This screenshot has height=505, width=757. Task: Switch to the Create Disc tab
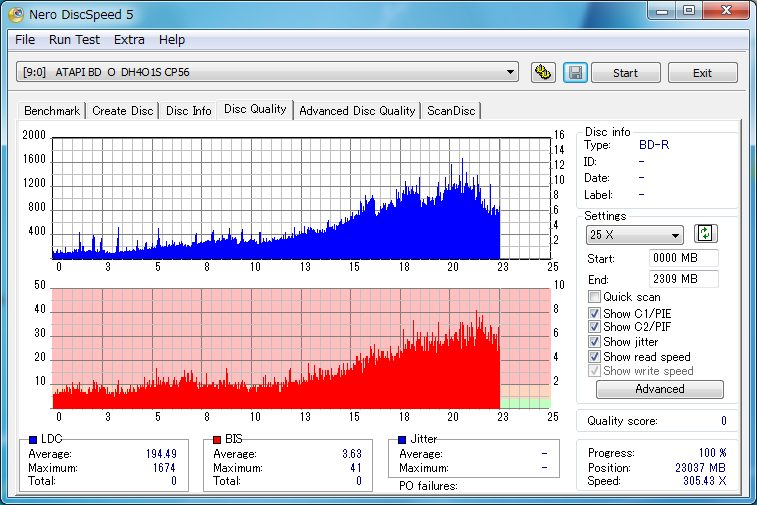tap(123, 111)
